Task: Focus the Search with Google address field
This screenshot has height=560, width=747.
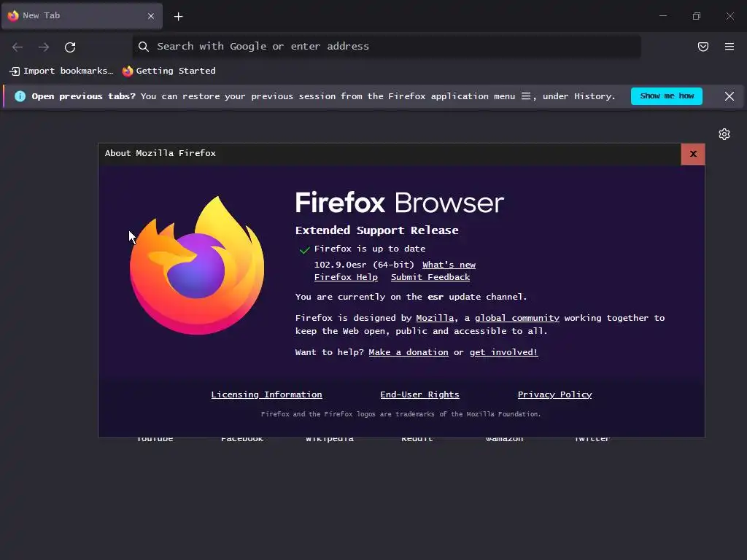Action: pos(387,46)
